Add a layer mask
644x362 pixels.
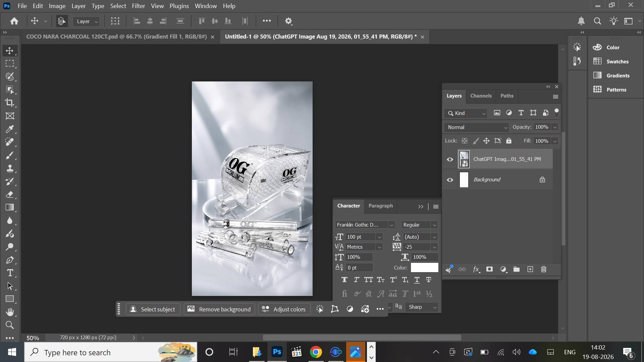(489, 269)
